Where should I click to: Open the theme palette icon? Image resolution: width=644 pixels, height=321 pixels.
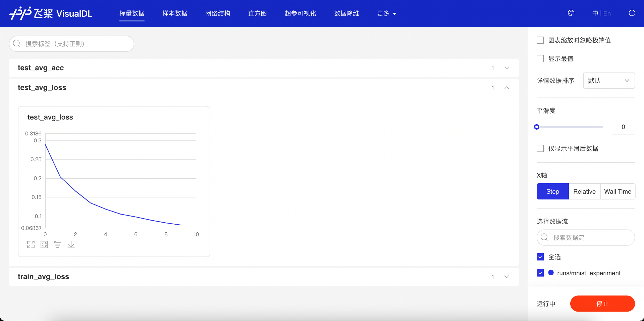pos(571,13)
